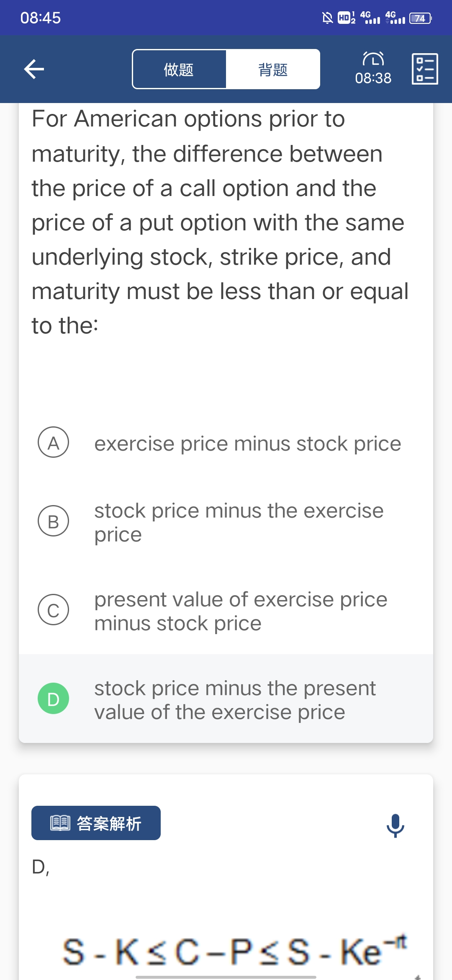Tap the 答案解析 button
The height and width of the screenshot is (980, 452).
96,823
